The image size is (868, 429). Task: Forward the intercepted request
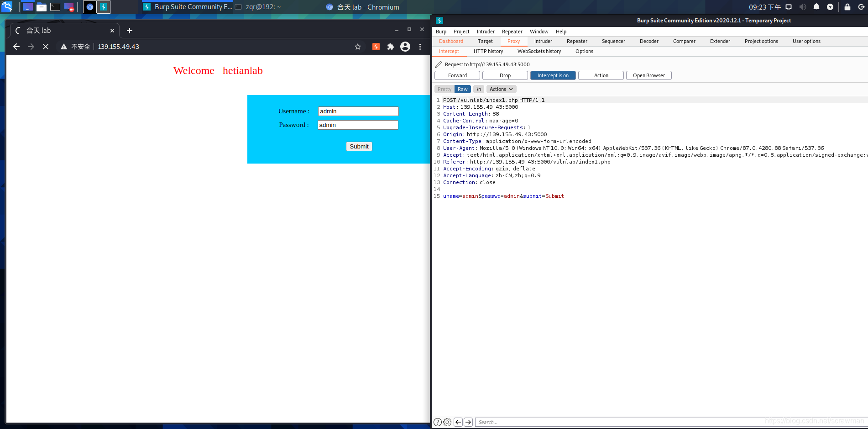pyautogui.click(x=457, y=75)
